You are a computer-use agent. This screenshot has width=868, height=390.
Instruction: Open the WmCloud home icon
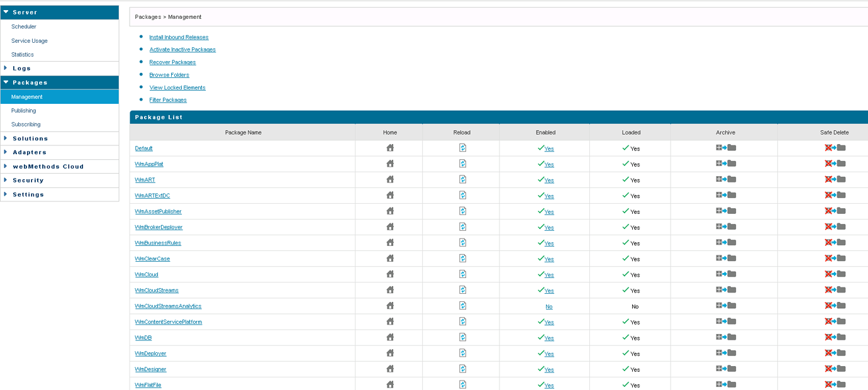390,274
